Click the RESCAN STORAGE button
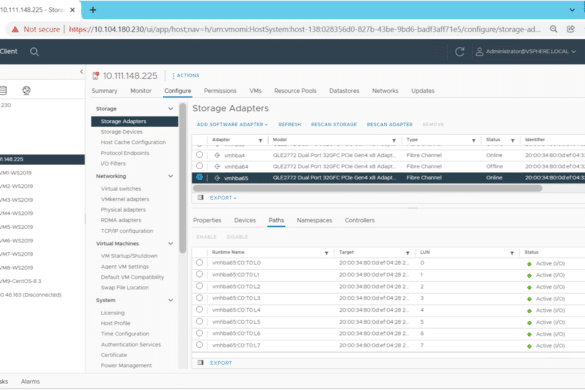 pos(334,124)
